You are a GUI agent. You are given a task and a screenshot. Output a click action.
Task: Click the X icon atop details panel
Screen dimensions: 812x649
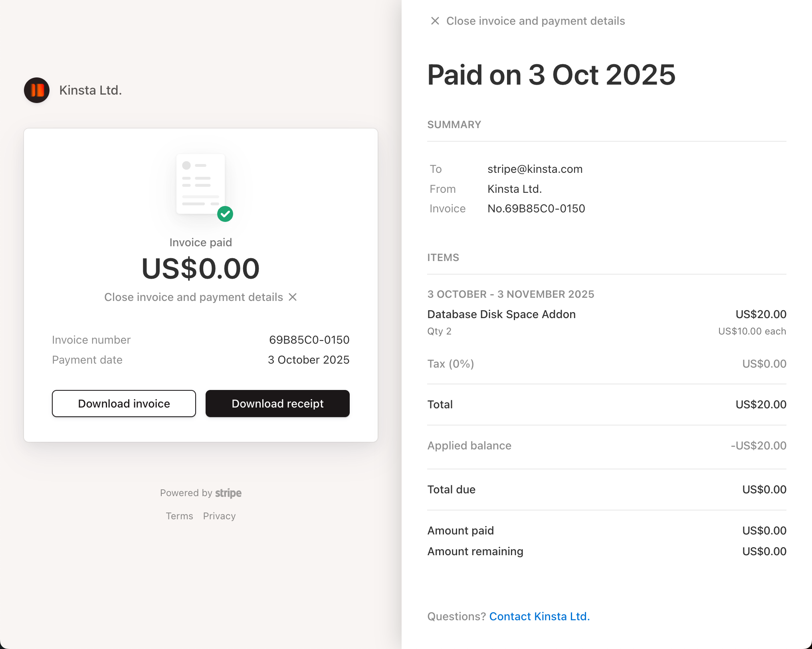tap(435, 21)
